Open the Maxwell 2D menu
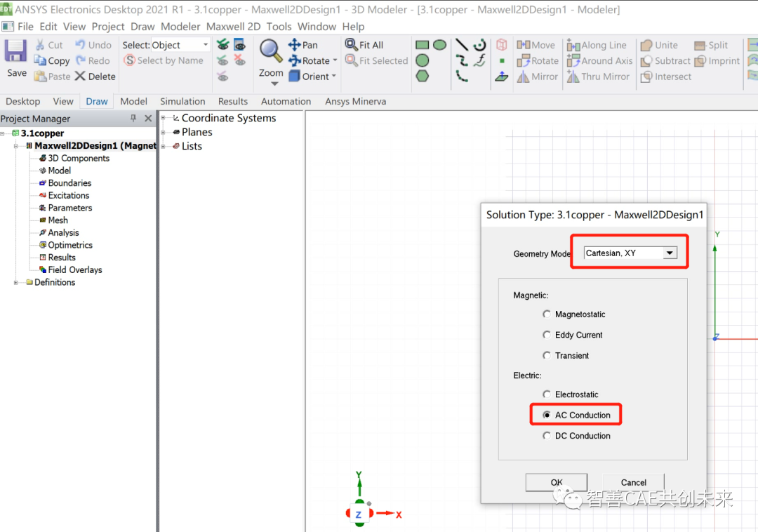This screenshot has height=532, width=758. pyautogui.click(x=233, y=27)
